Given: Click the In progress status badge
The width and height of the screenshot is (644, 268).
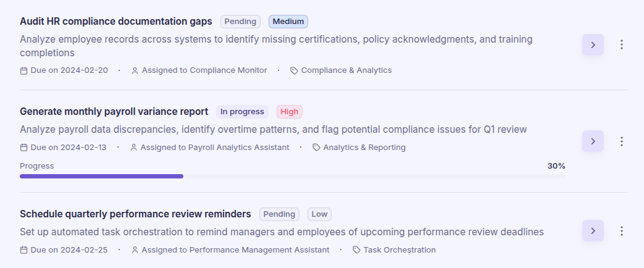Looking at the screenshot, I should pos(242,112).
